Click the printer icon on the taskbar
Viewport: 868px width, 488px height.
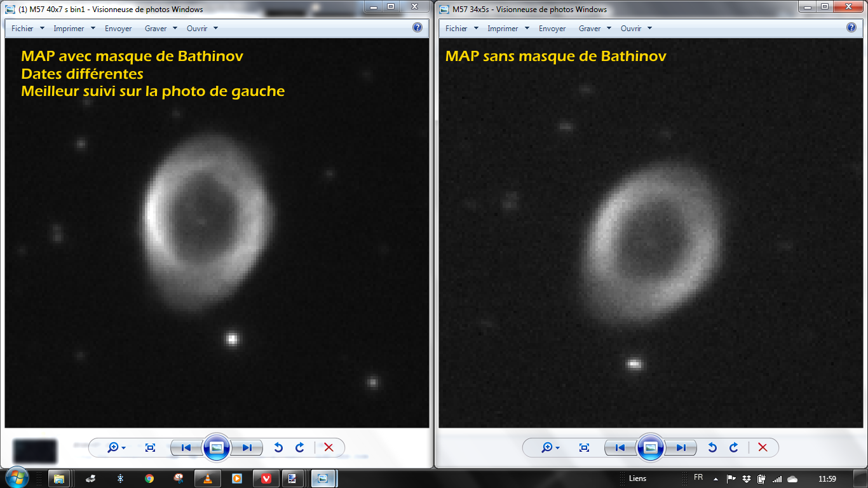tap(90, 478)
